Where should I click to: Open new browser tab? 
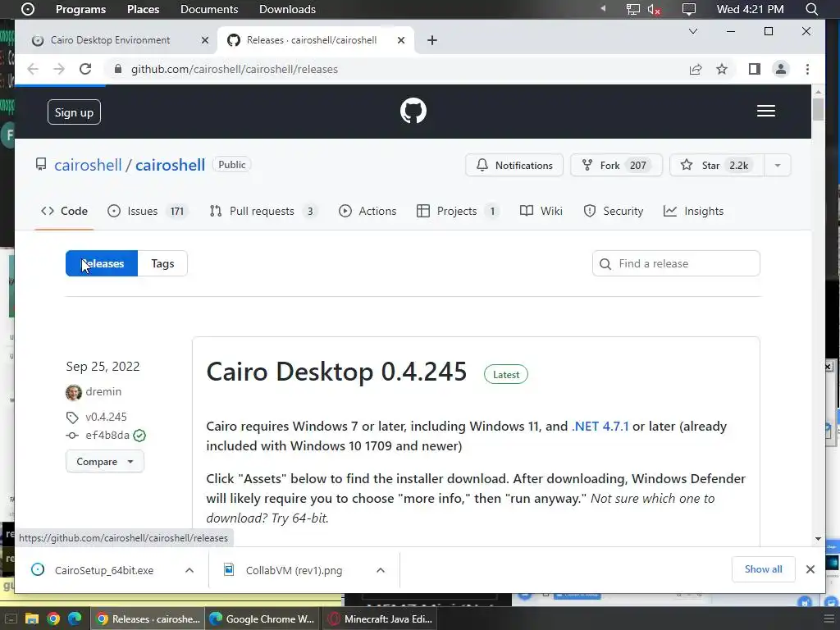click(432, 40)
